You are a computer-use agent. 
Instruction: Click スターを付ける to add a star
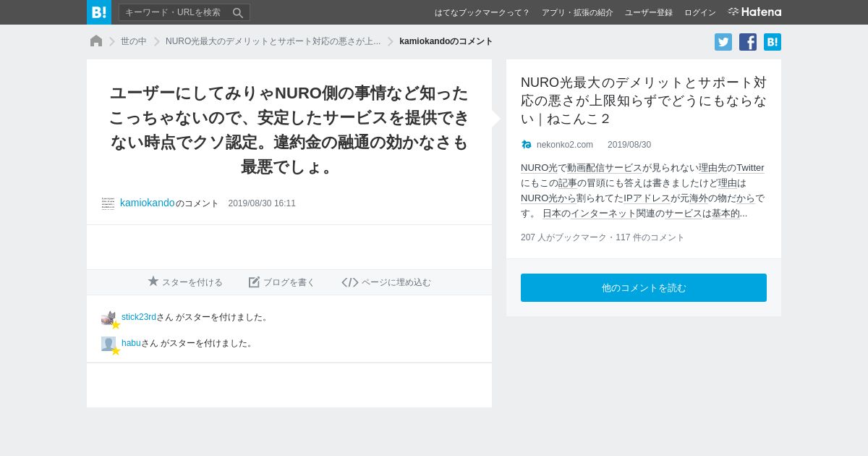coord(185,282)
